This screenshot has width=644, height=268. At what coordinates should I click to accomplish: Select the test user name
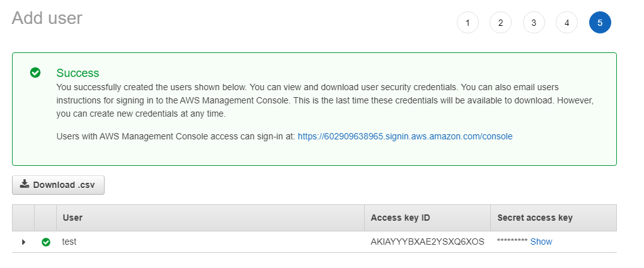(x=69, y=242)
